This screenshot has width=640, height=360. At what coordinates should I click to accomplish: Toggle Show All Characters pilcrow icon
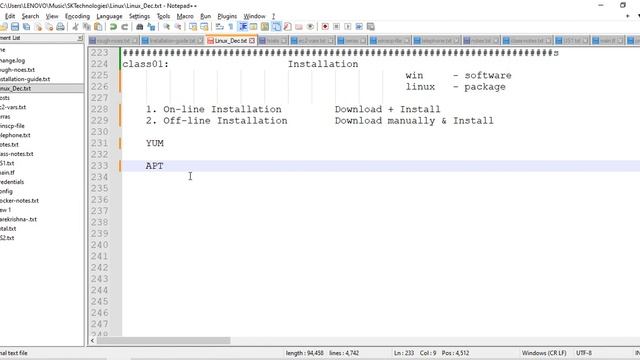pos(231,27)
